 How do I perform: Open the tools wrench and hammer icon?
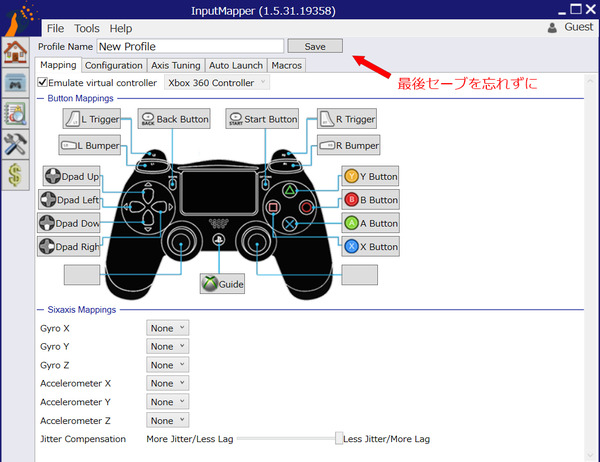[15, 144]
